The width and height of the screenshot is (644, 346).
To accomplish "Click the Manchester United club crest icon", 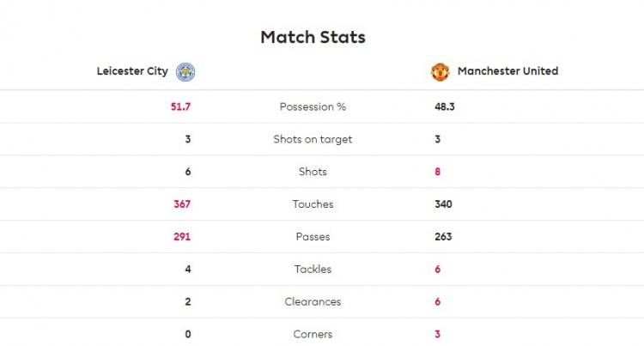I will 440,72.
